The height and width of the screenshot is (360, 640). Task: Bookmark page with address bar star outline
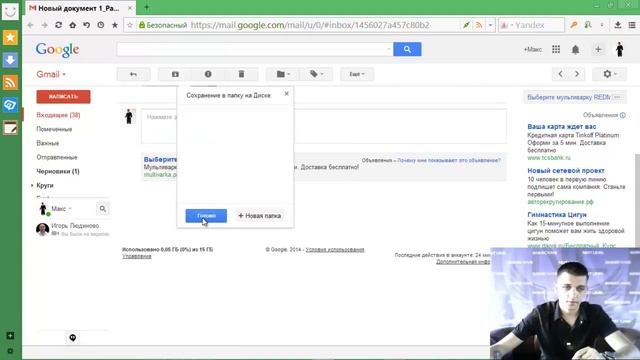point(130,25)
